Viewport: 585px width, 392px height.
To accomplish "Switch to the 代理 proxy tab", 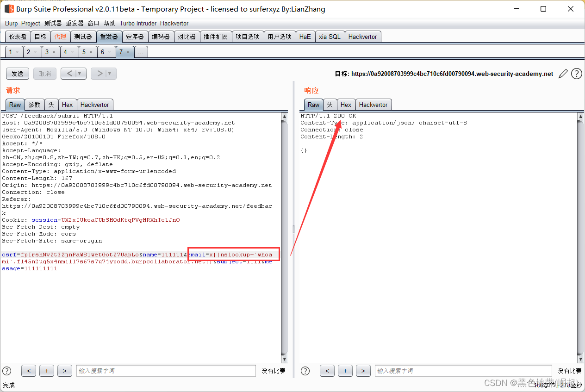I will click(60, 37).
